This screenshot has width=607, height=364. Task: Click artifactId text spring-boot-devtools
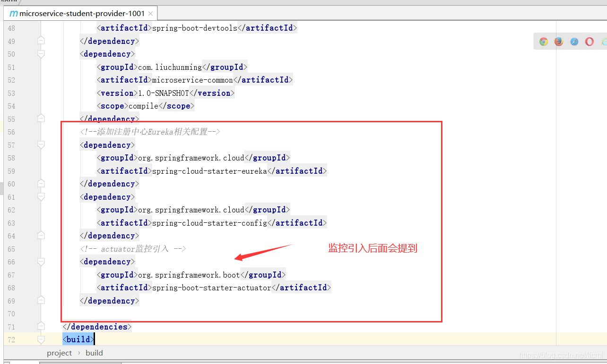coord(194,28)
